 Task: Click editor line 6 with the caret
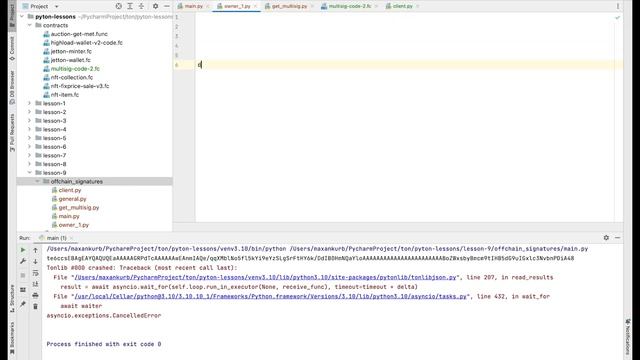pyautogui.click(x=409, y=65)
